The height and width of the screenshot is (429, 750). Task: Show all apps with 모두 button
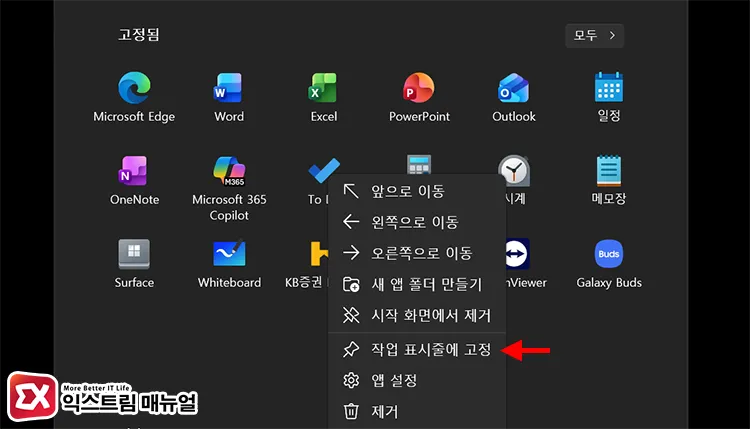pos(595,35)
